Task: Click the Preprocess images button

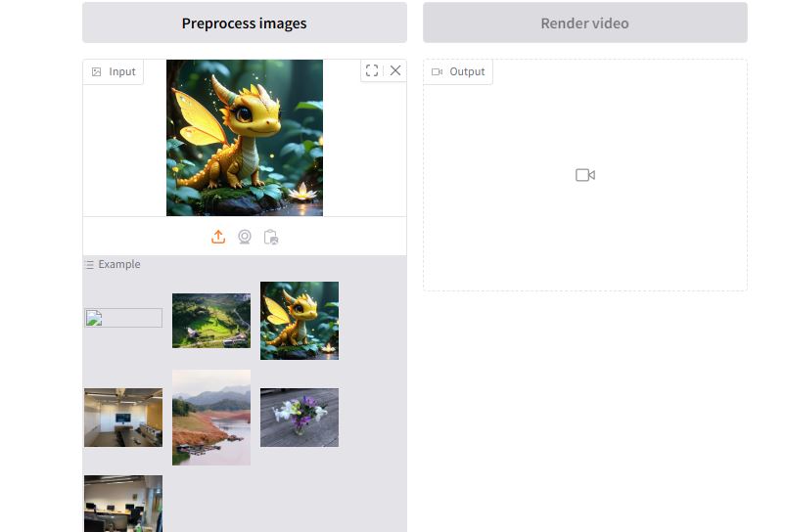Action: (x=245, y=22)
